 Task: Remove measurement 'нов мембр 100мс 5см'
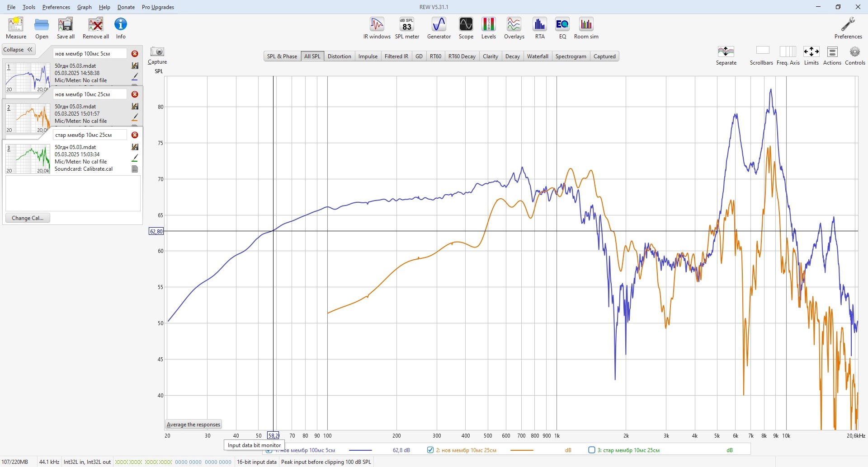135,54
